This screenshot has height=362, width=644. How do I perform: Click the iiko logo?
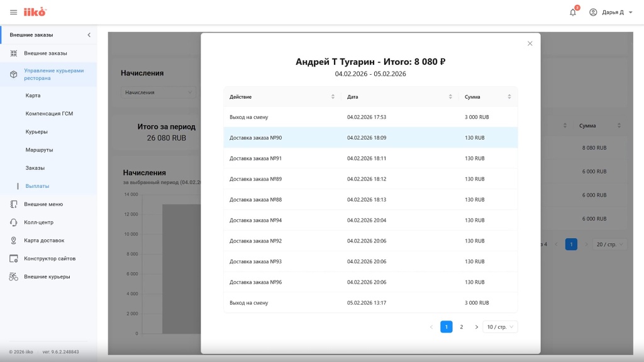pos(35,12)
